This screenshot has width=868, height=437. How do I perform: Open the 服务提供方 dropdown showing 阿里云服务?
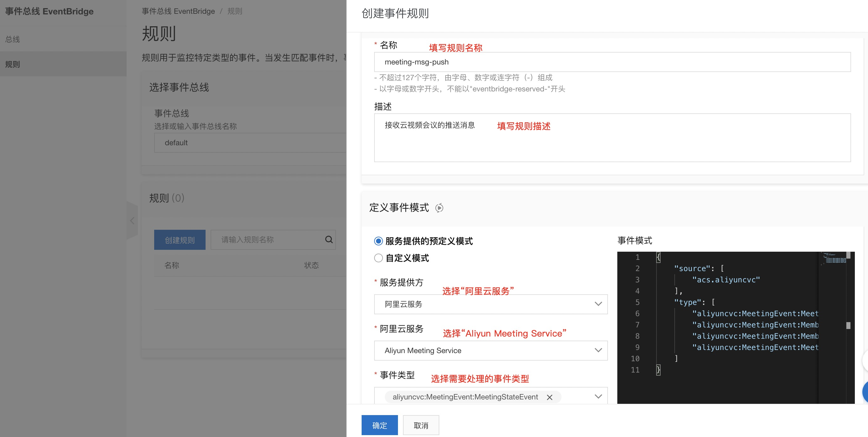pyautogui.click(x=491, y=304)
